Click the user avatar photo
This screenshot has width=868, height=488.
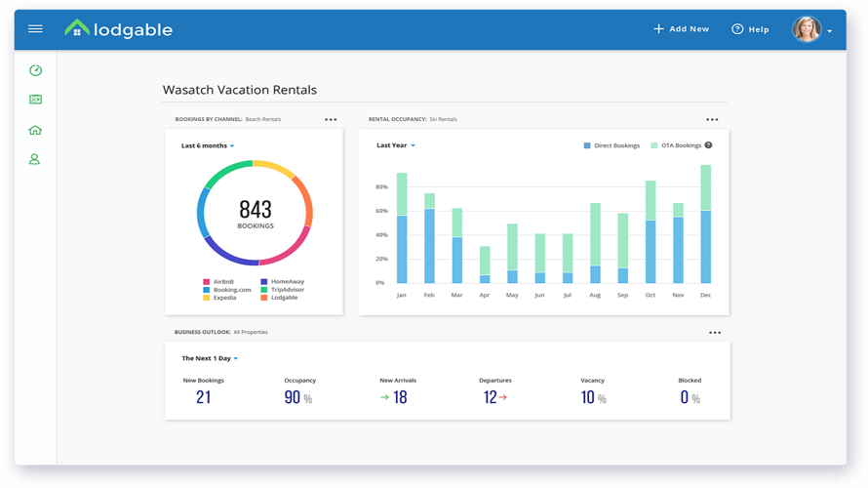[x=806, y=29]
